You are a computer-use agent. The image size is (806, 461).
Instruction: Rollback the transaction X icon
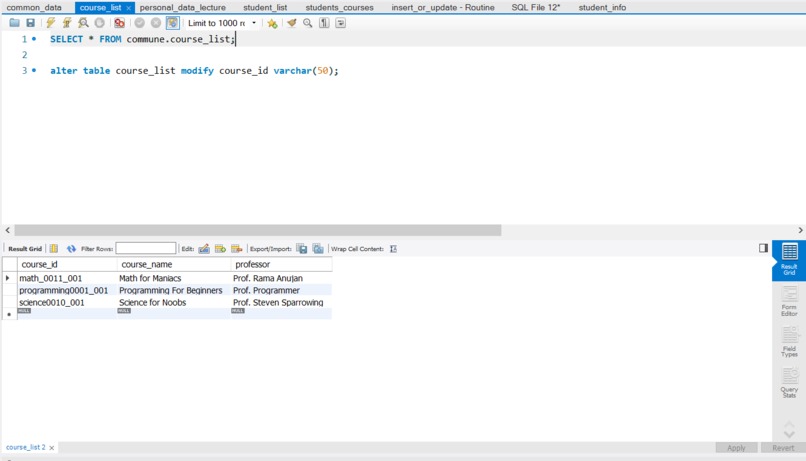click(156, 23)
